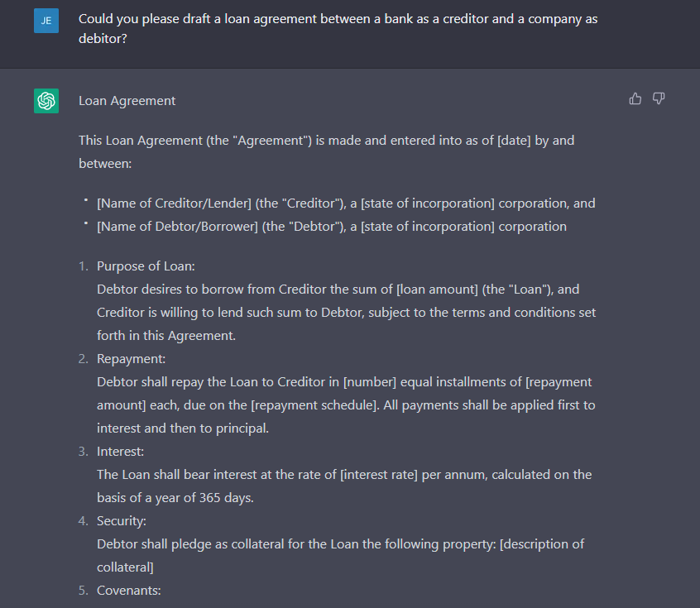Click the [date] placeholder in intro sentence
This screenshot has height=608, width=700.
tap(514, 141)
